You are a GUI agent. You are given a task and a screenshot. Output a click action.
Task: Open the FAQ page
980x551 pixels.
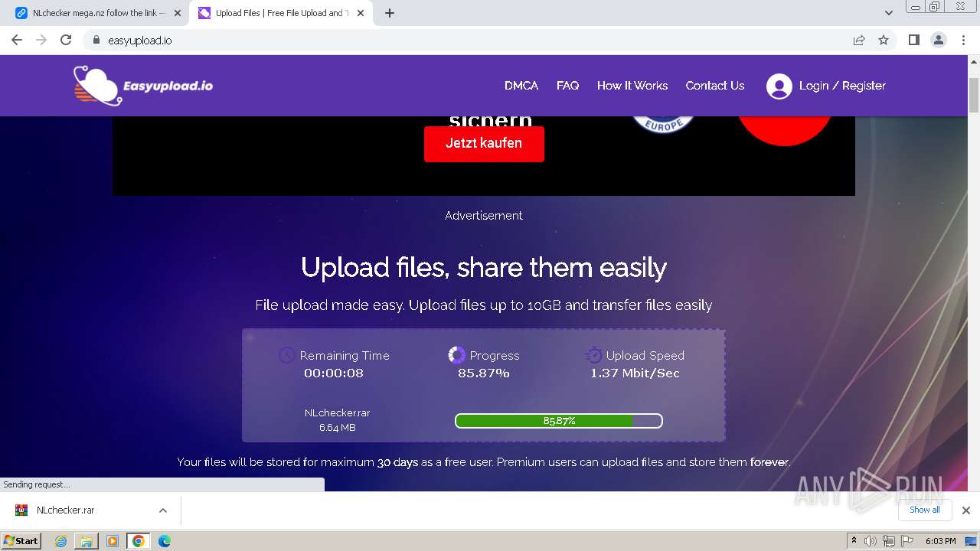(x=567, y=86)
